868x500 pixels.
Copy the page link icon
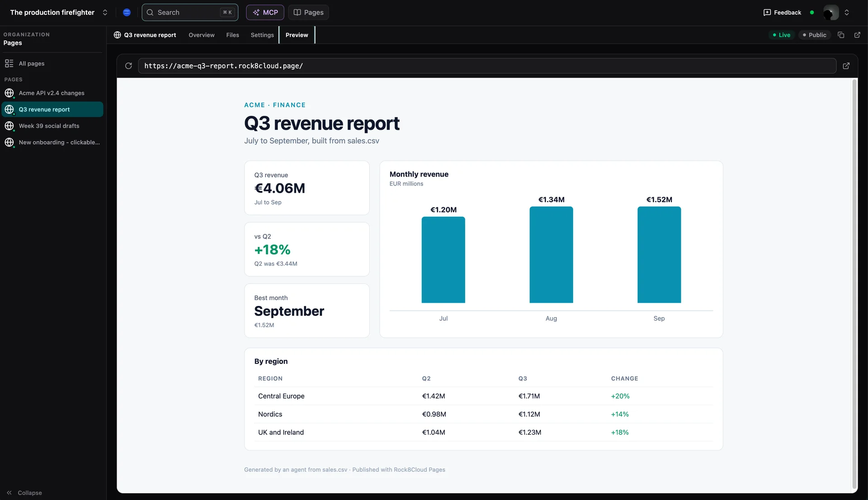click(841, 35)
